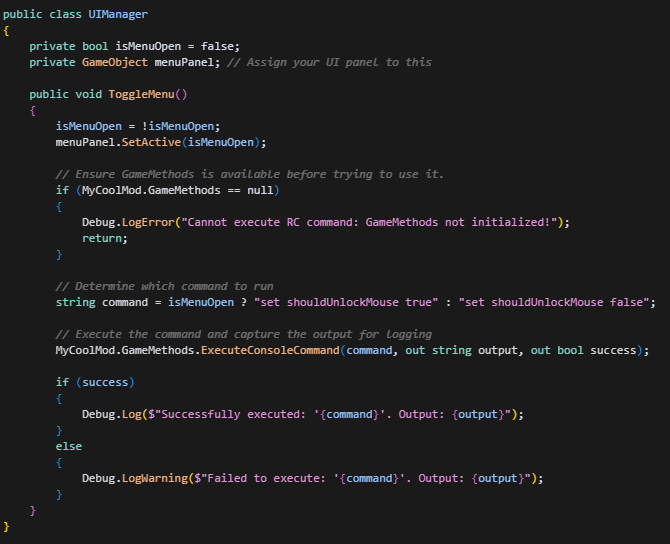Image resolution: width=670 pixels, height=544 pixels.
Task: Click the null keyword in the if condition
Action: click(x=262, y=190)
